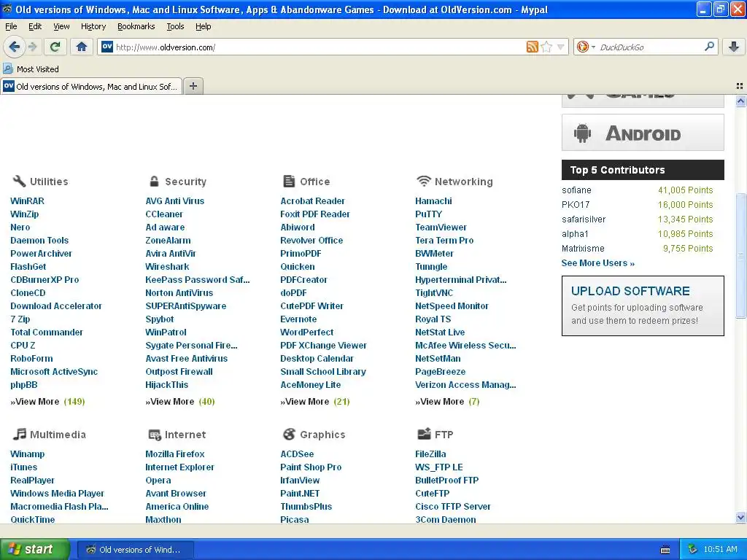The image size is (747, 560).
Task: Reload the page with the refresh icon
Action: pos(55,47)
